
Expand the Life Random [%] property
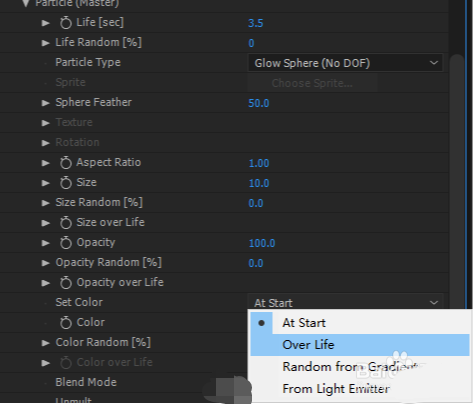[45, 43]
